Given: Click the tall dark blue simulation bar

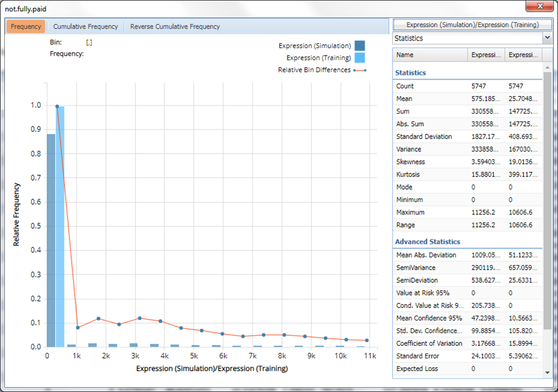Looking at the screenshot, I should [x=51, y=241].
